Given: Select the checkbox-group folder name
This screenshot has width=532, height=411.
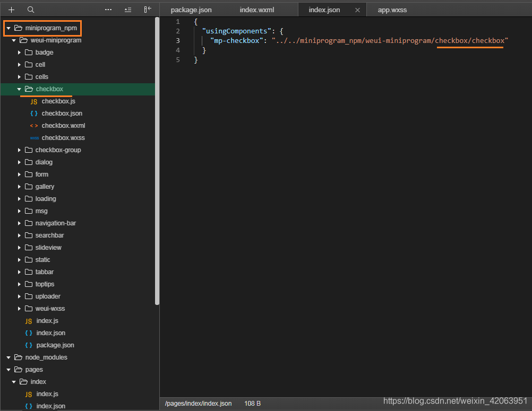Looking at the screenshot, I should (x=58, y=150).
